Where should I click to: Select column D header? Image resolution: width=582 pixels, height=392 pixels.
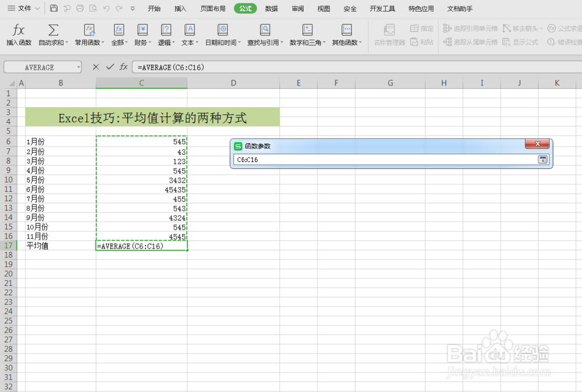[x=233, y=83]
